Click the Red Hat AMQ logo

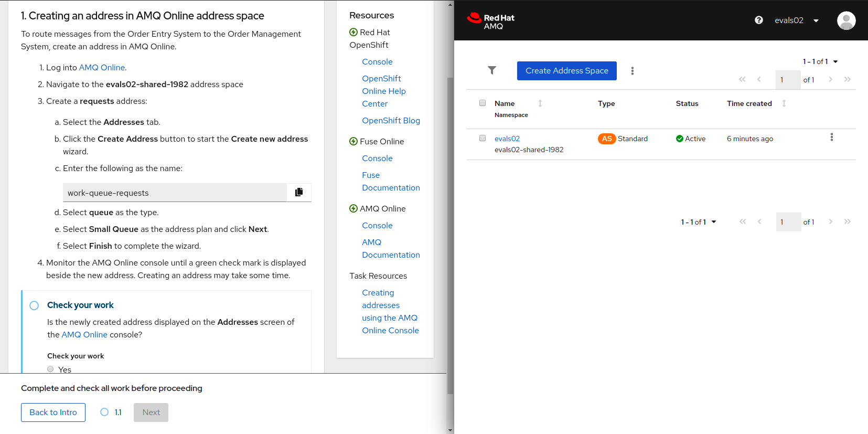(491, 20)
